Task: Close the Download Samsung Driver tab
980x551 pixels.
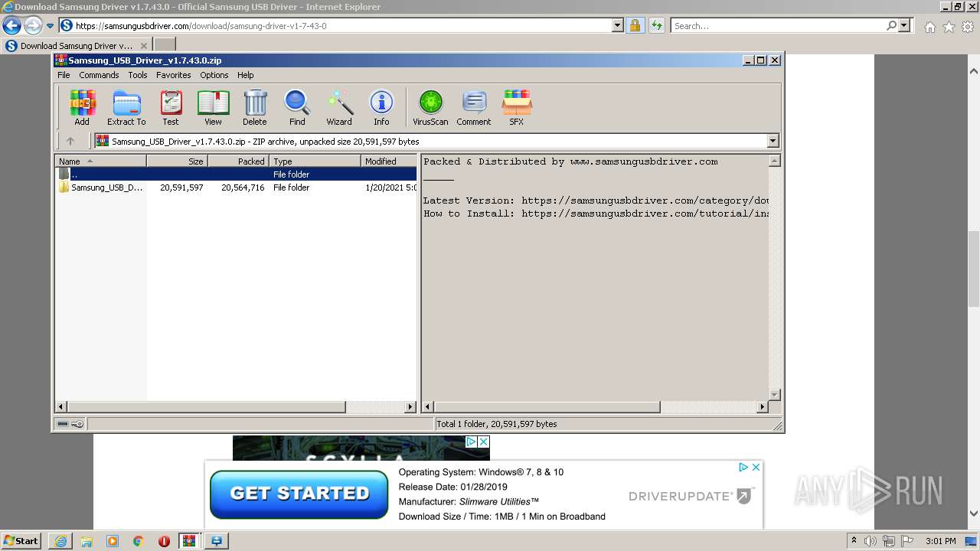Action: coord(143,46)
